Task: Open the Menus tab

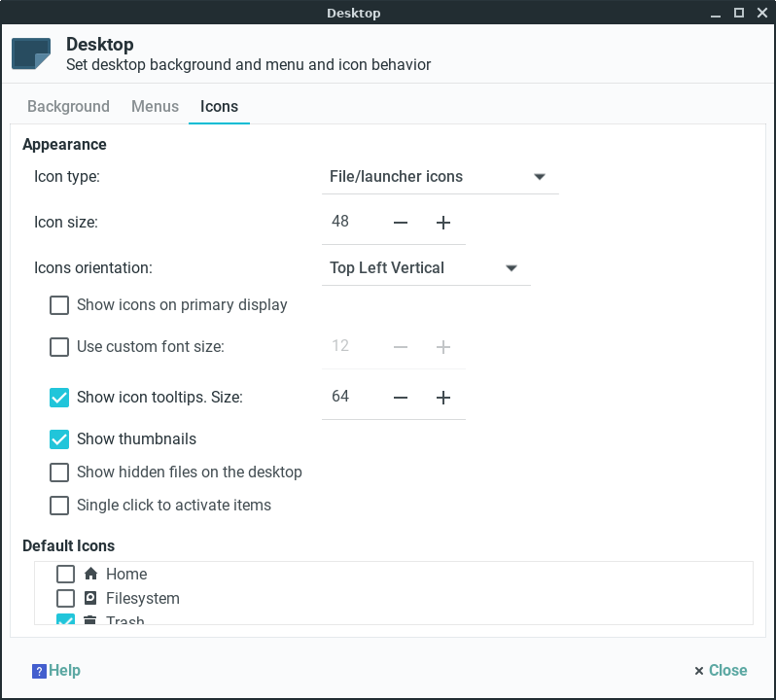Action: point(155,107)
